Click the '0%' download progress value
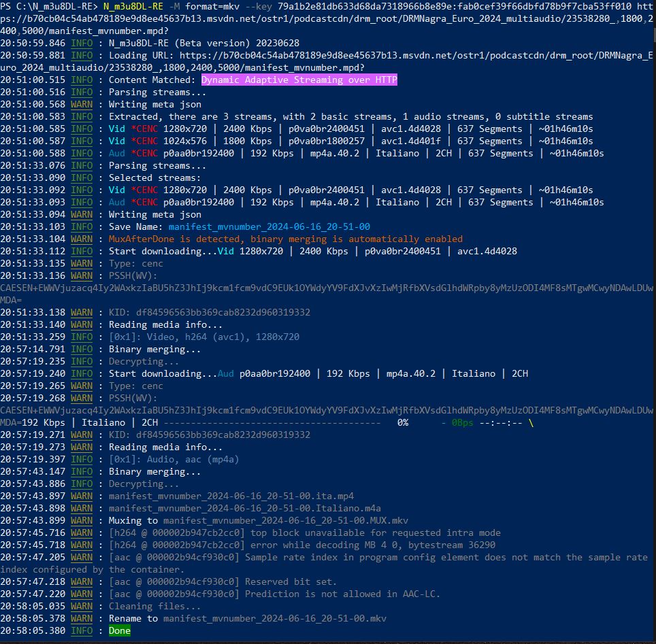656x644 pixels. point(403,423)
